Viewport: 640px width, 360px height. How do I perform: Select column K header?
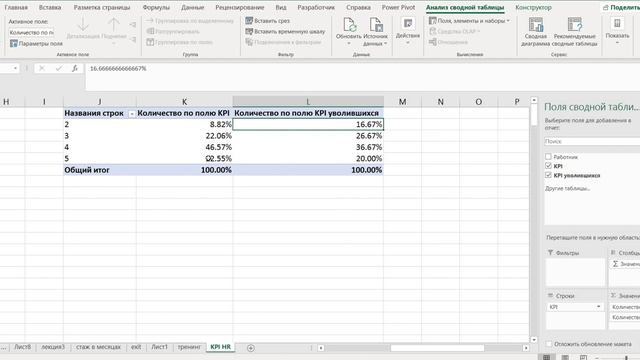coord(184,102)
